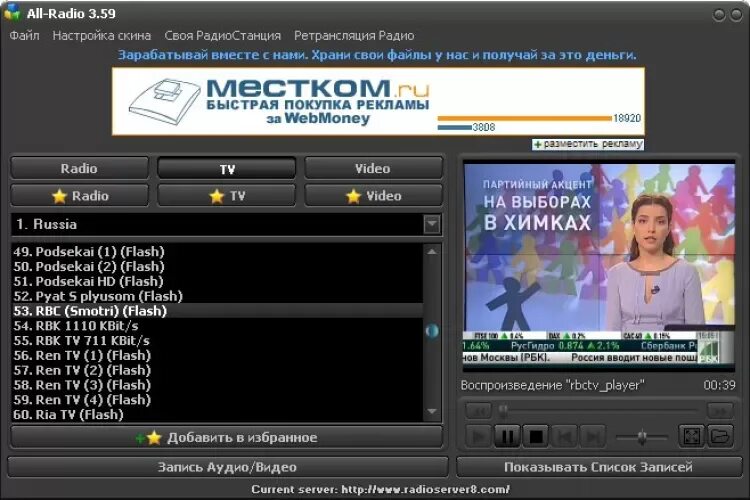Click Воспроизведение "rbctv_player" status text
The height and width of the screenshot is (500, 750).
(x=552, y=385)
